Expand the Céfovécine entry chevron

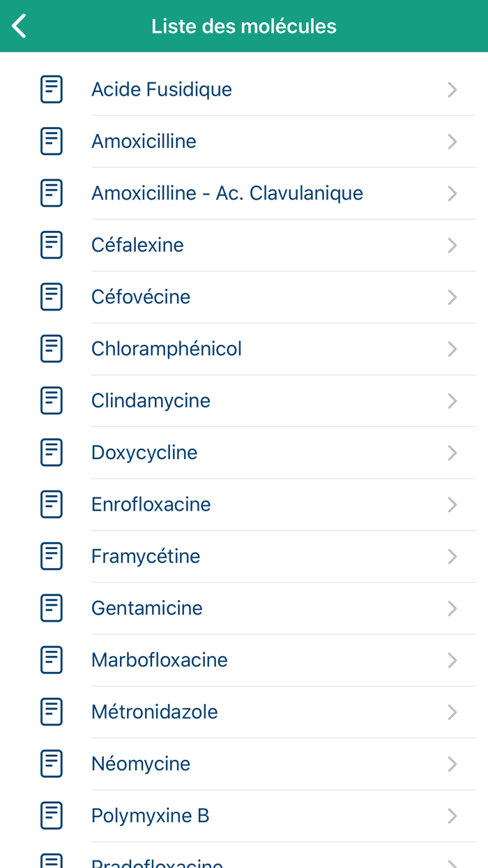click(452, 297)
